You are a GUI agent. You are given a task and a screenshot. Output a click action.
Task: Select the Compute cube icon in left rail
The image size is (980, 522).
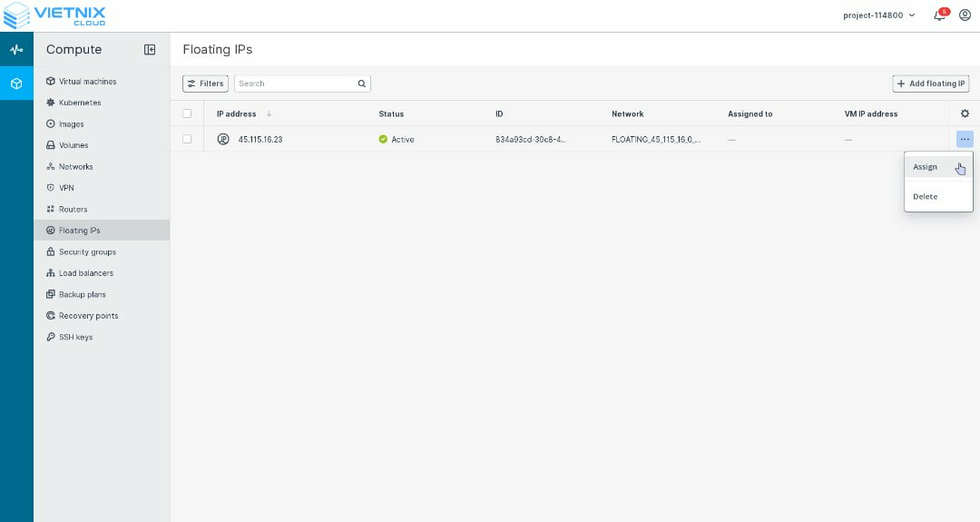point(16,84)
